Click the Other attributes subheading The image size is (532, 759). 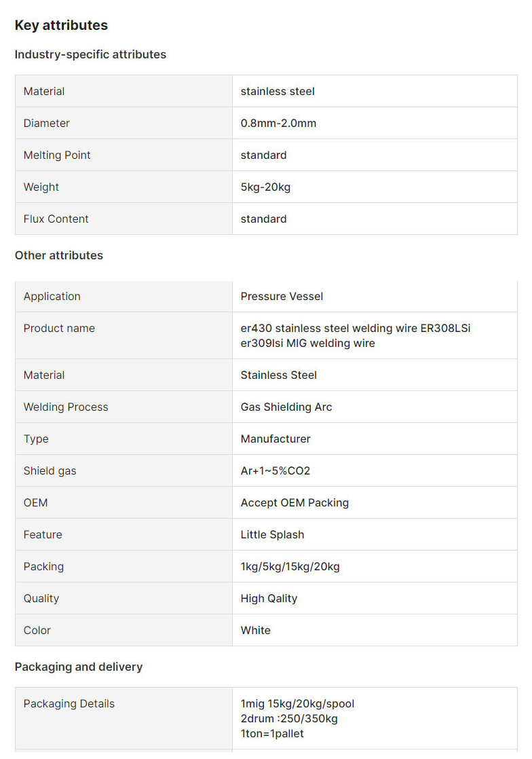click(x=59, y=255)
